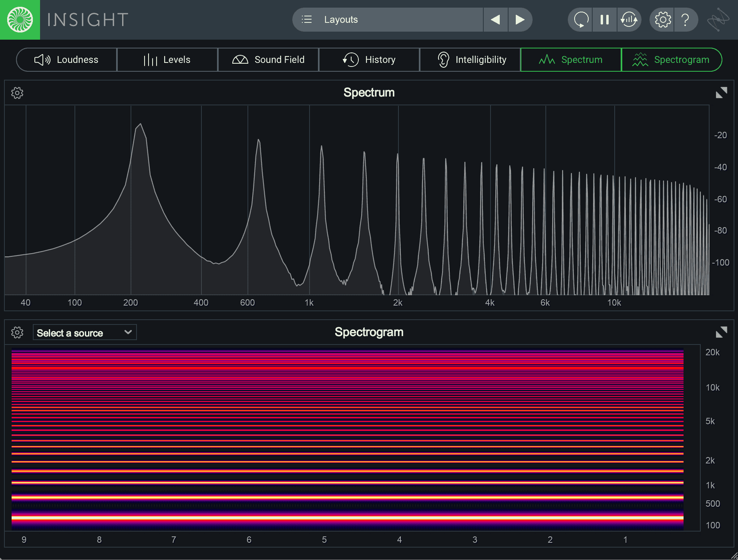738x560 pixels.
Task: Go to next layout arrow
Action: tap(520, 20)
